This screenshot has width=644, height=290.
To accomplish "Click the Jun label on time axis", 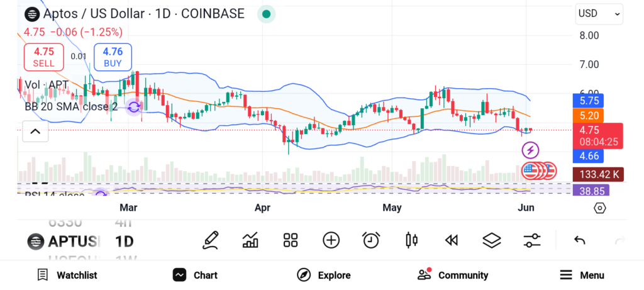I will (x=526, y=208).
